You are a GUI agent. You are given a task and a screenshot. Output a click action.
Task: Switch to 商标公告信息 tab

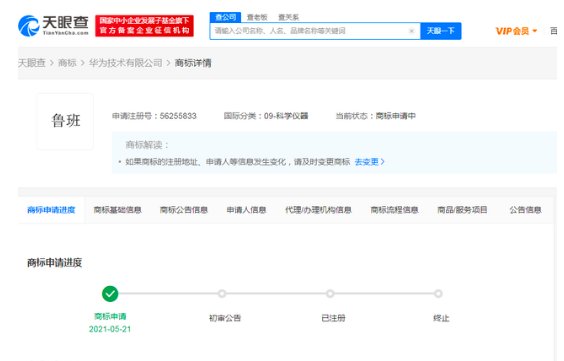pos(184,210)
